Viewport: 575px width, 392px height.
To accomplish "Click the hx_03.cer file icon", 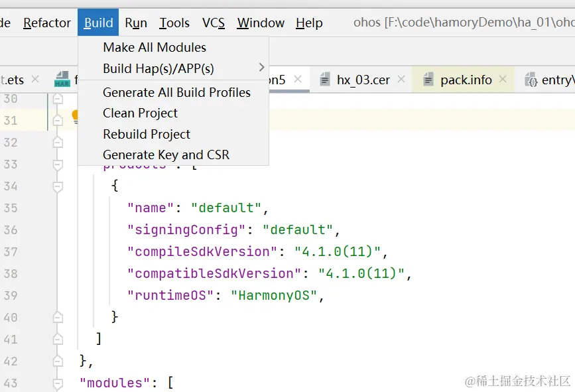I will tap(324, 79).
